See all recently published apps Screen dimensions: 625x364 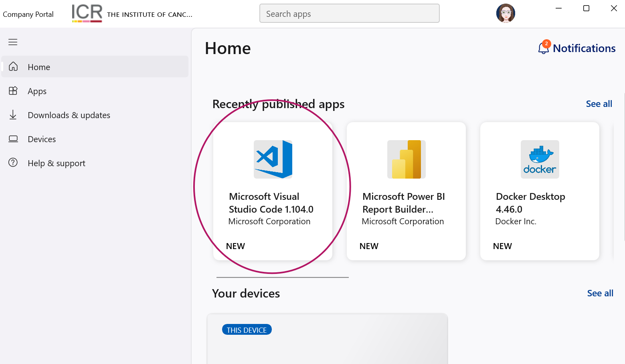tap(599, 104)
